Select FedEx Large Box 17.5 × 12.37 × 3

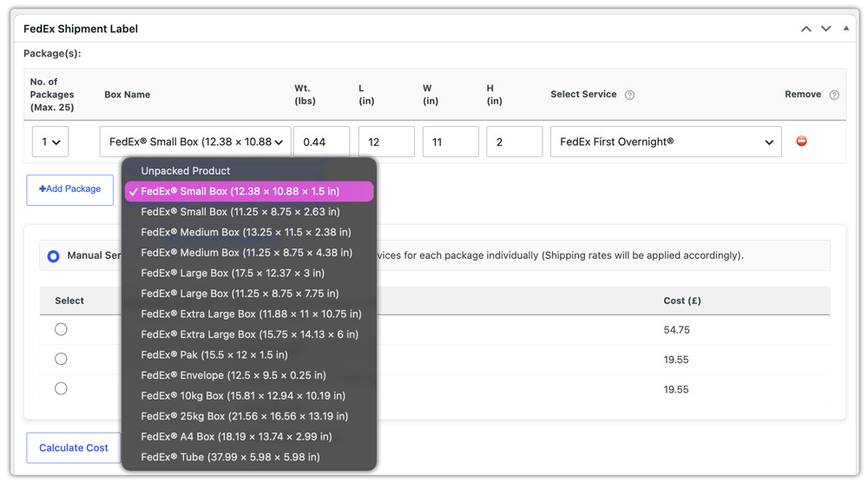[x=249, y=273]
